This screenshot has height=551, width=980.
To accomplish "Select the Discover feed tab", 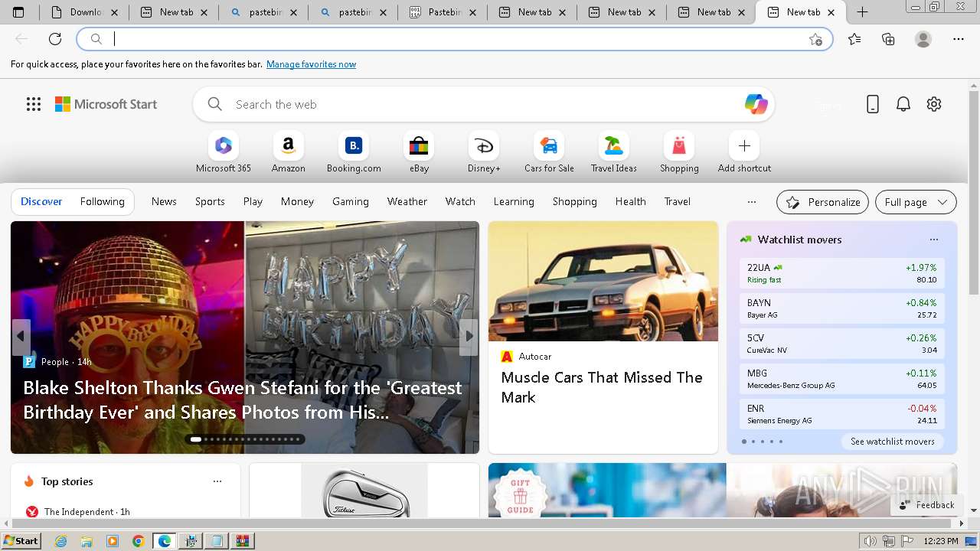I will click(41, 201).
